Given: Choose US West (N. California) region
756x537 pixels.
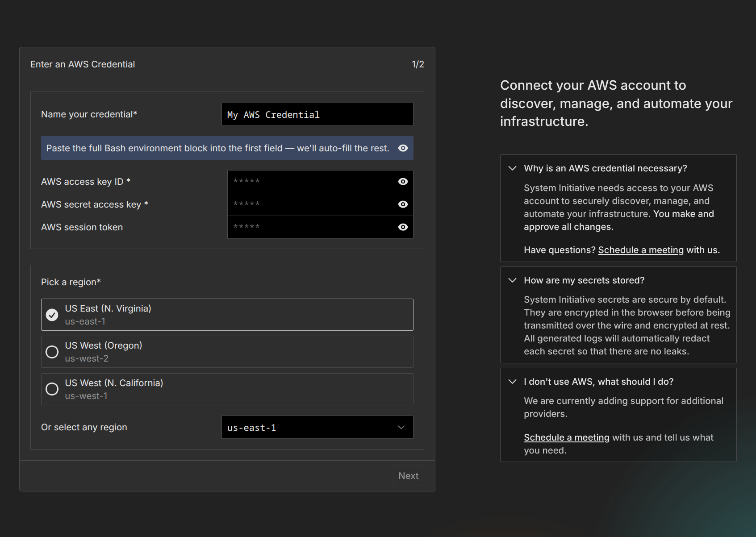Looking at the screenshot, I should 52,389.
